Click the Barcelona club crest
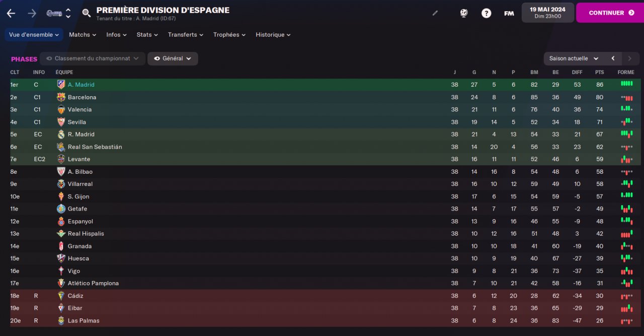The width and height of the screenshot is (644, 336). [x=61, y=97]
